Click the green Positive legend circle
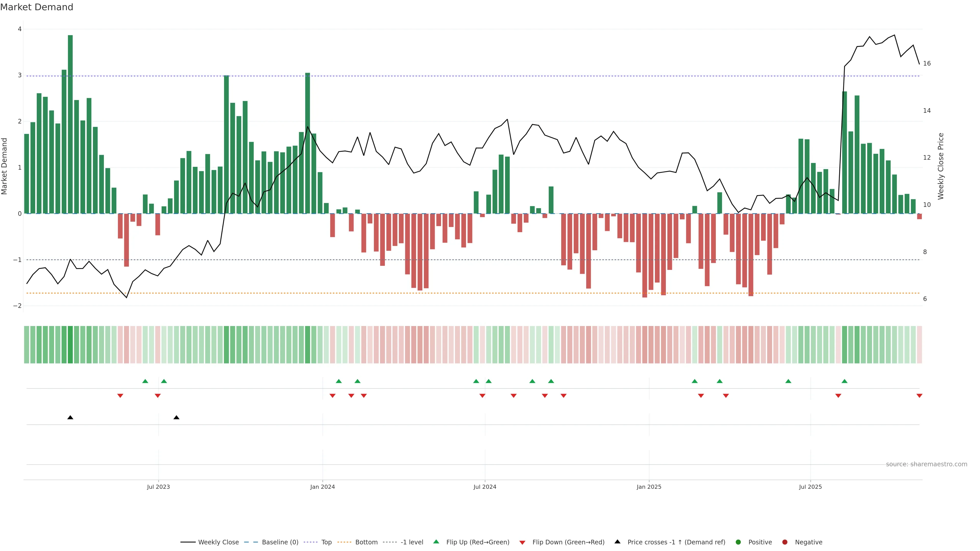Screen dimensions: 980x551 click(738, 542)
